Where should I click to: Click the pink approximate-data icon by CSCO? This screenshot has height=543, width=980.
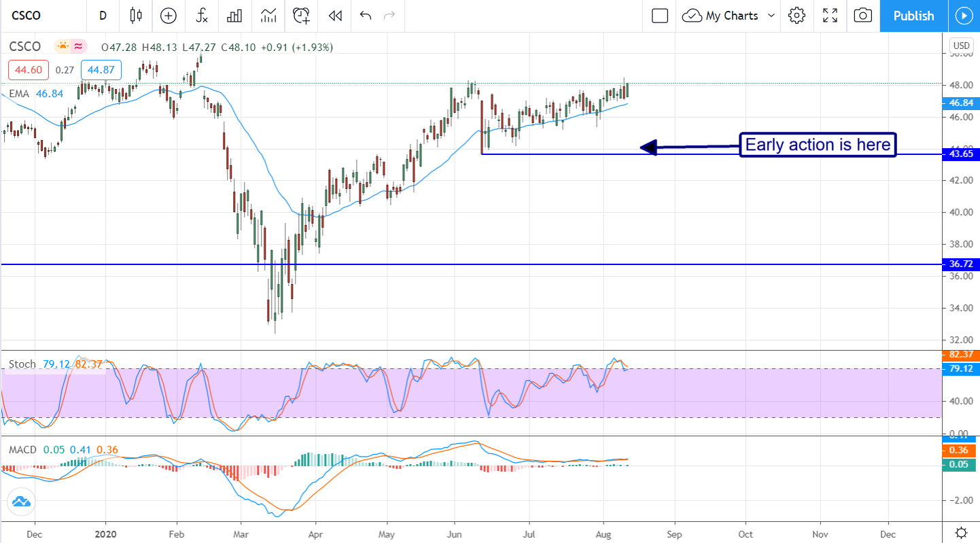(79, 47)
